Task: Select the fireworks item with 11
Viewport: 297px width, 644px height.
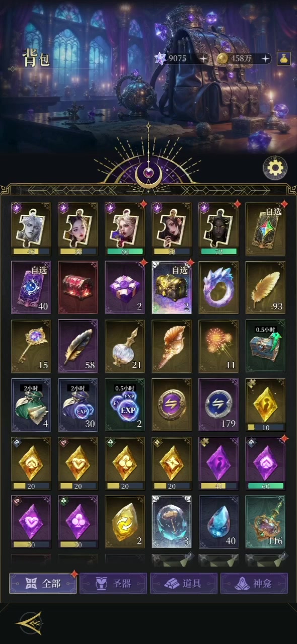Action: 218,346
